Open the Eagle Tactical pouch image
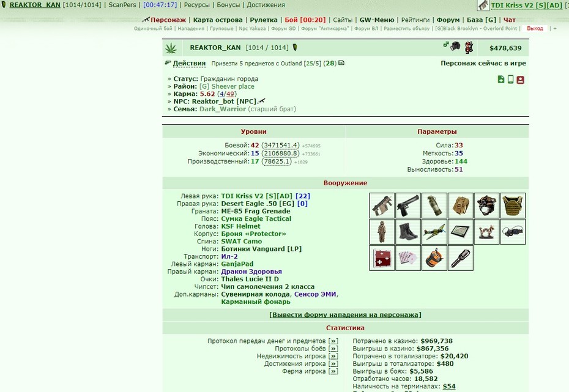The image size is (569, 392). point(460,205)
